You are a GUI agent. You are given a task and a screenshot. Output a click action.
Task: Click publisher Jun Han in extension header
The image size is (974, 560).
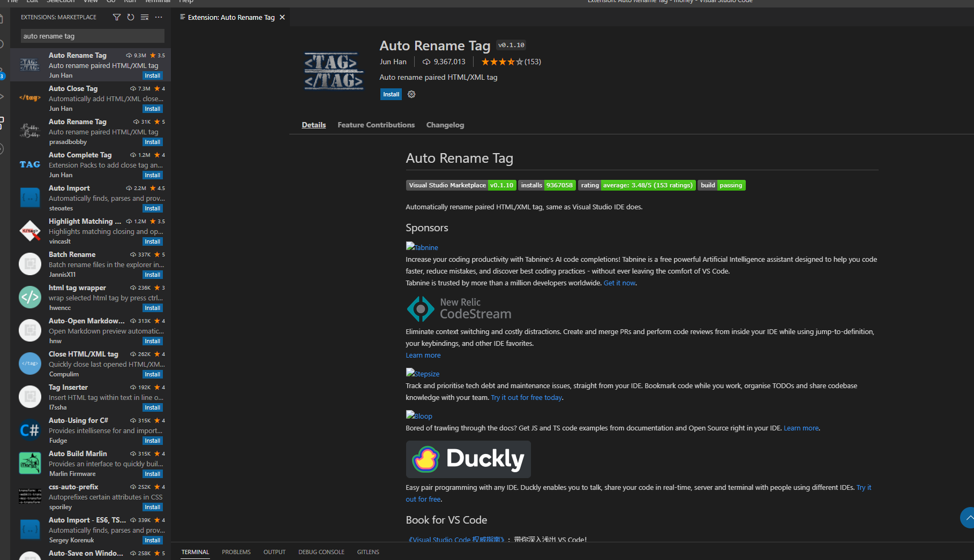click(x=393, y=62)
